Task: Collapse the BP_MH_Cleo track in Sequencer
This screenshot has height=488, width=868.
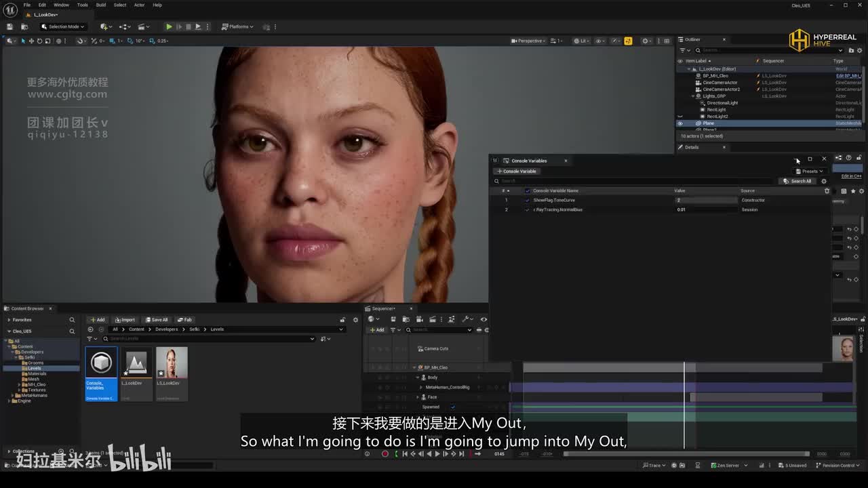Action: click(414, 367)
